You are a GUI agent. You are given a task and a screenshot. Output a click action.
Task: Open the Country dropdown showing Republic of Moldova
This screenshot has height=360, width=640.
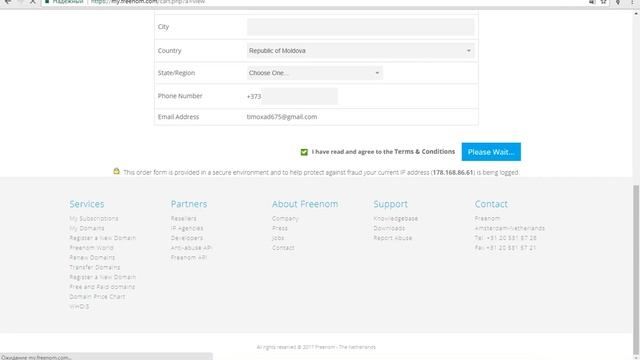click(360, 51)
